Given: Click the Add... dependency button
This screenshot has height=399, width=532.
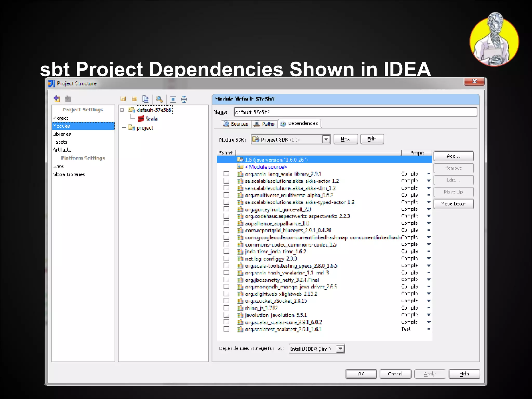Looking at the screenshot, I should coord(454,156).
